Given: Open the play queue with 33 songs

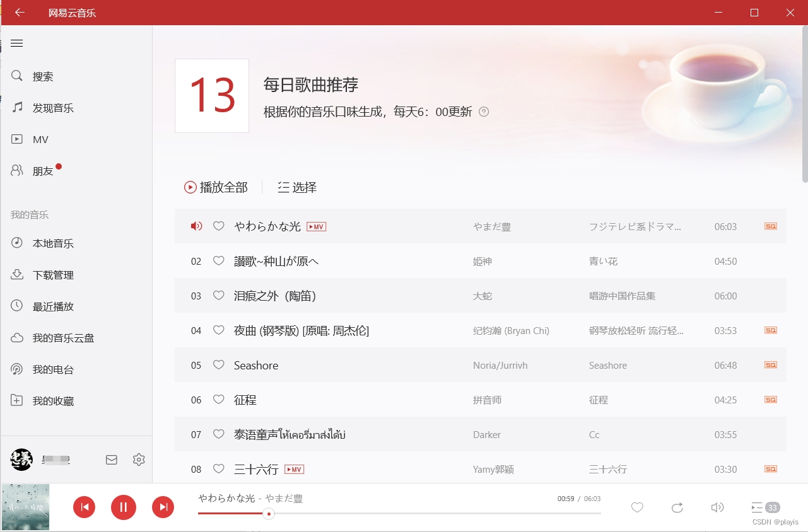Looking at the screenshot, I should [765, 507].
